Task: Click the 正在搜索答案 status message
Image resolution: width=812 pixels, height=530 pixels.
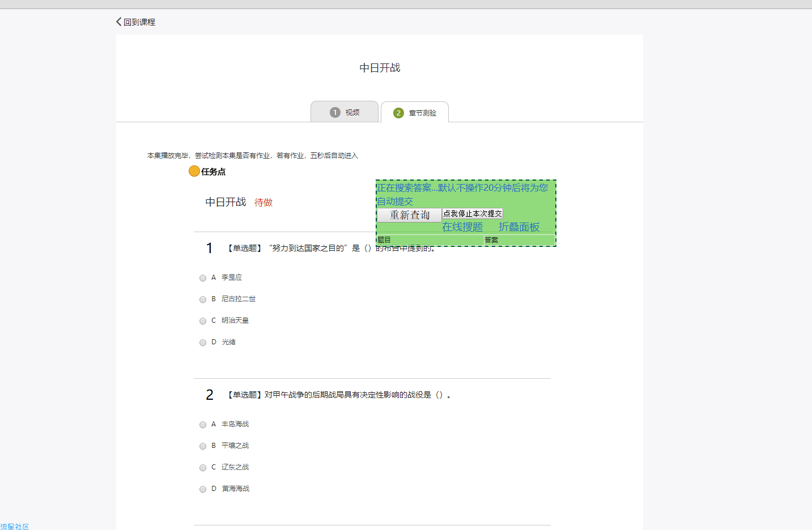Action: [x=462, y=194]
